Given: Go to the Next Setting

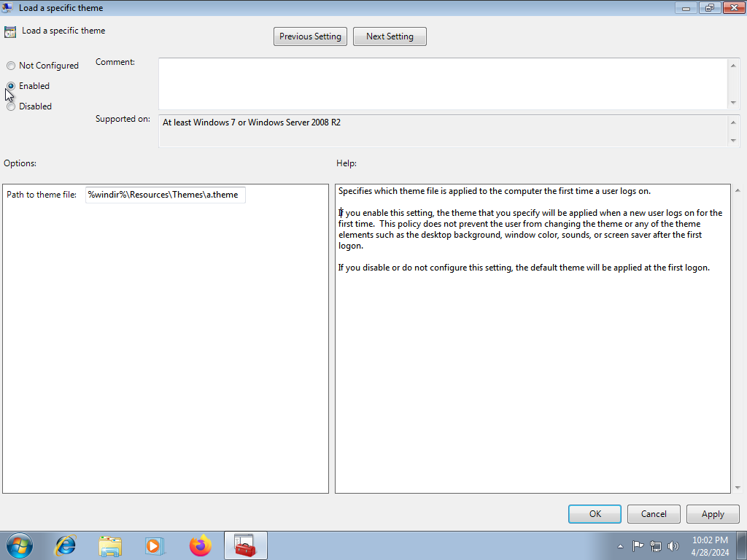Looking at the screenshot, I should coord(390,36).
